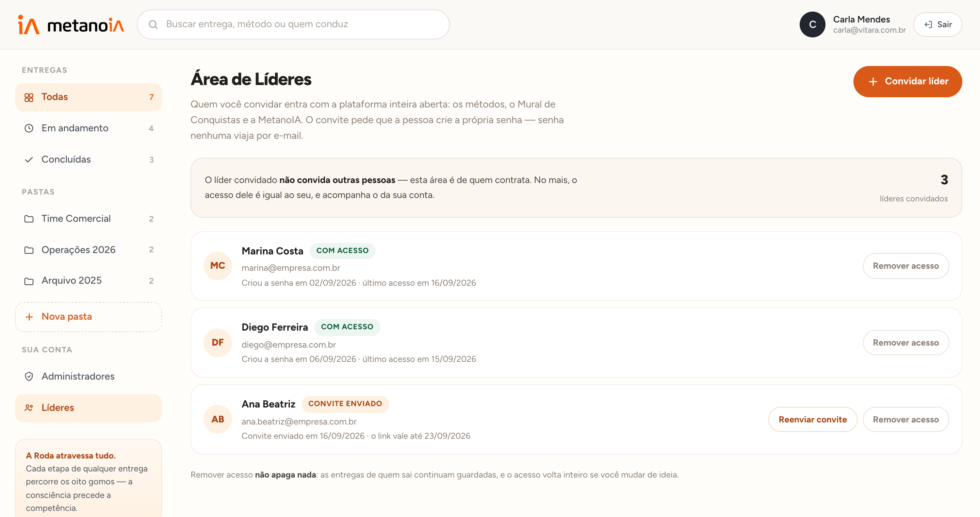Open the Arquivo 2025 folder
This screenshot has height=517, width=980.
tap(88, 281)
